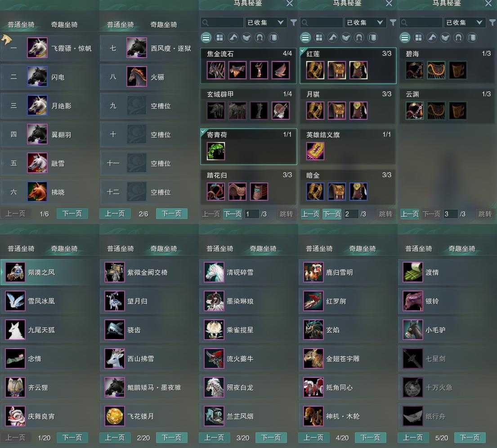Click search field in the 碧海 panel
Screen dimensions: 497x448
tap(421, 22)
